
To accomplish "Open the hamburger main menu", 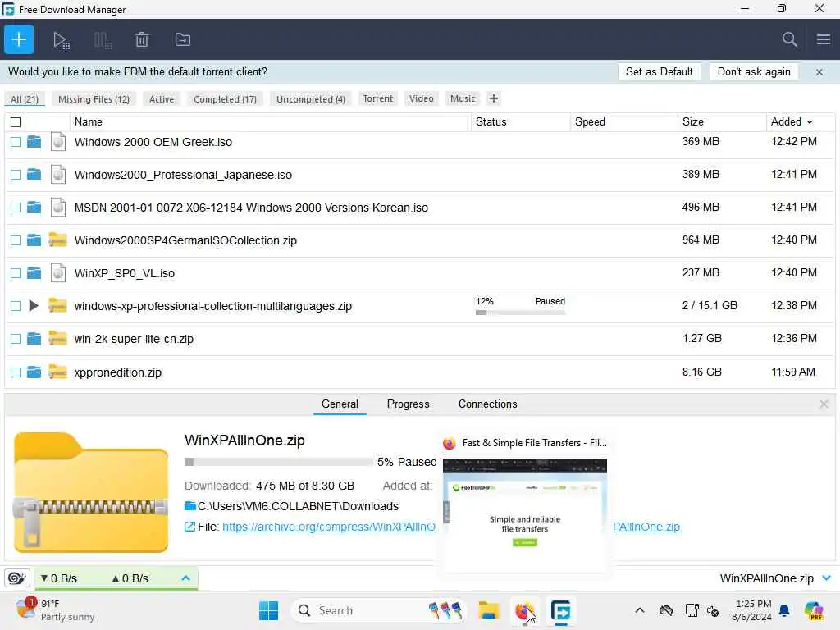I will [x=824, y=39].
